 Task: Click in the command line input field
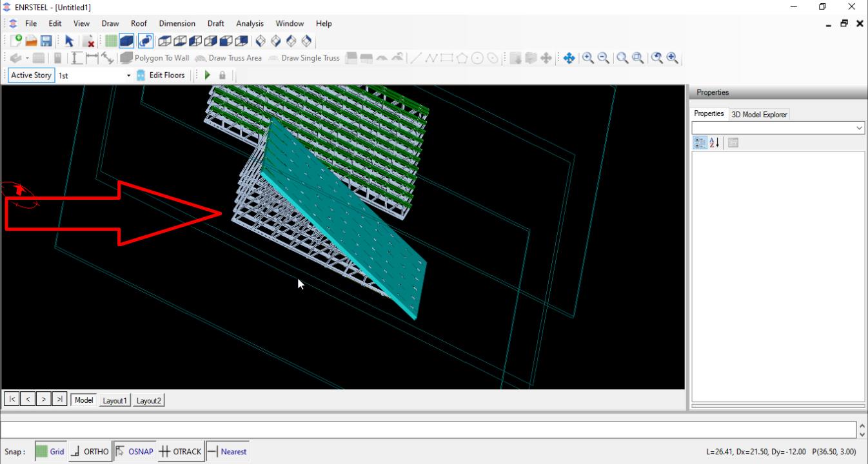click(x=426, y=430)
